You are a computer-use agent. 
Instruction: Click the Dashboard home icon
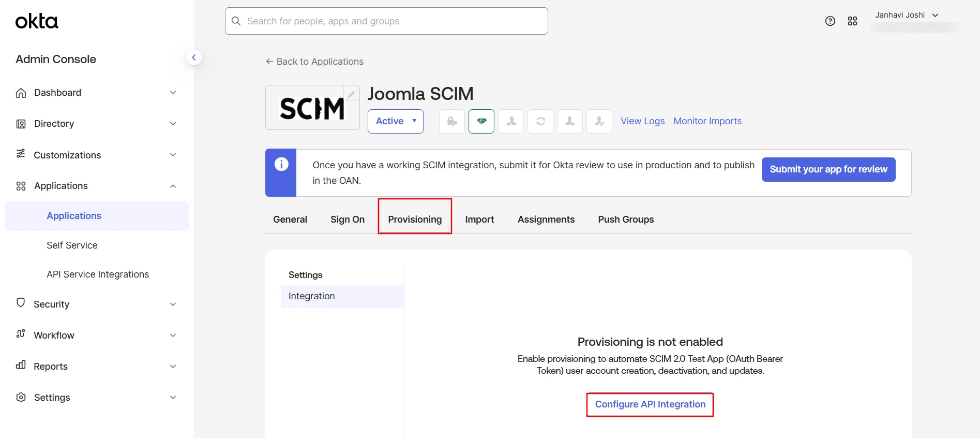[21, 93]
